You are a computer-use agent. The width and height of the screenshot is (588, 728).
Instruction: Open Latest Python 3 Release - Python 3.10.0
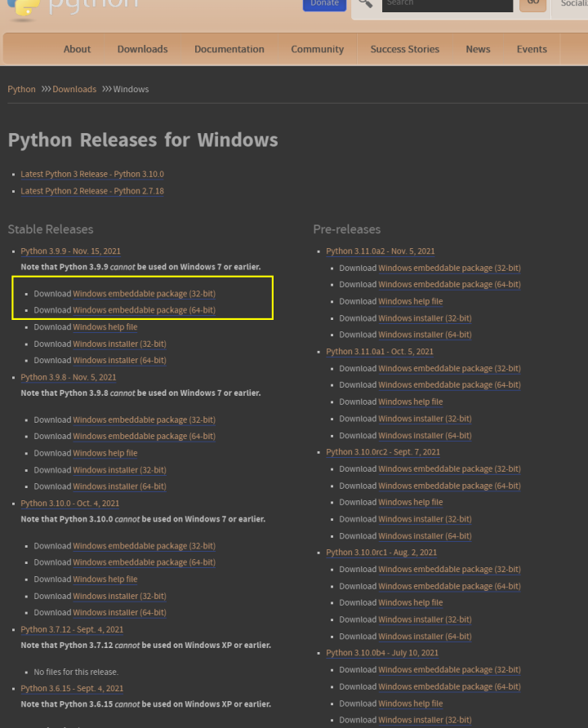(92, 174)
